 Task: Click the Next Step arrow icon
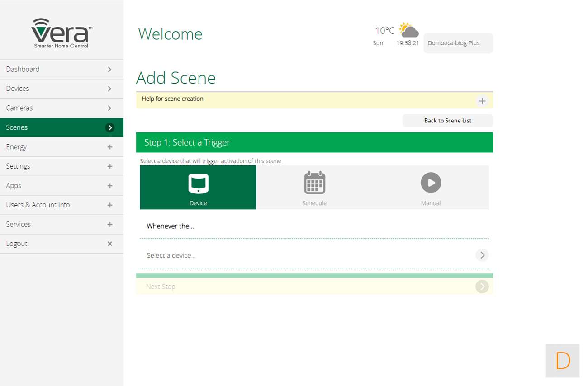[482, 287]
